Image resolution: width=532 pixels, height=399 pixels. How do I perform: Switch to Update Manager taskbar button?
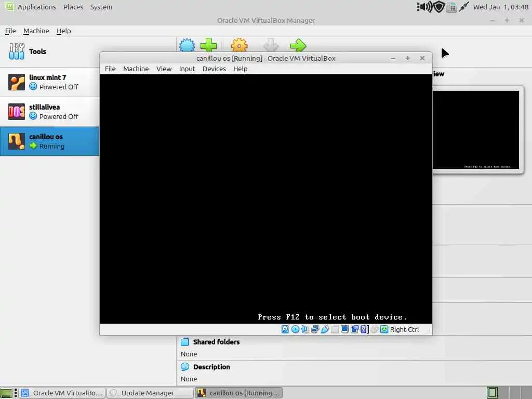pyautogui.click(x=150, y=393)
